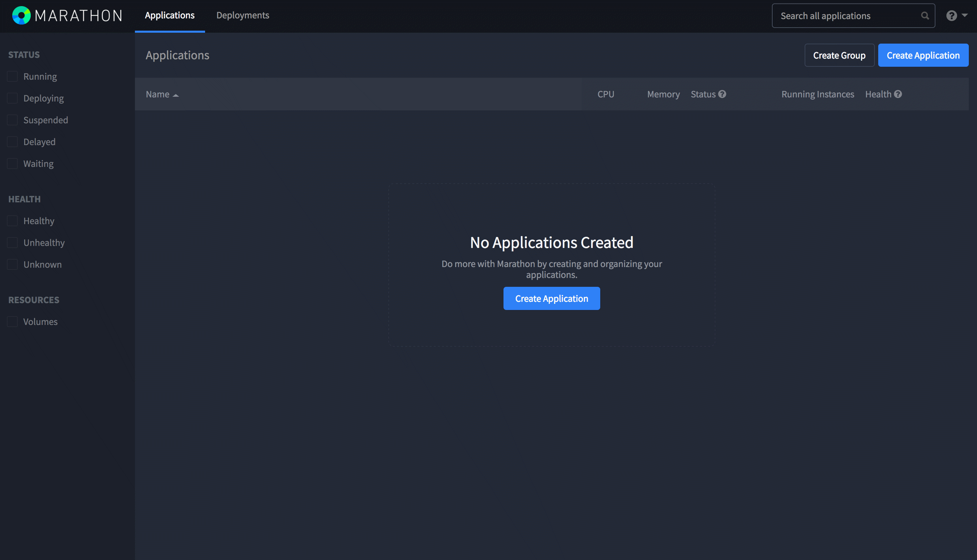Open the help question mark menu
The width and height of the screenshot is (977, 560).
951,16
